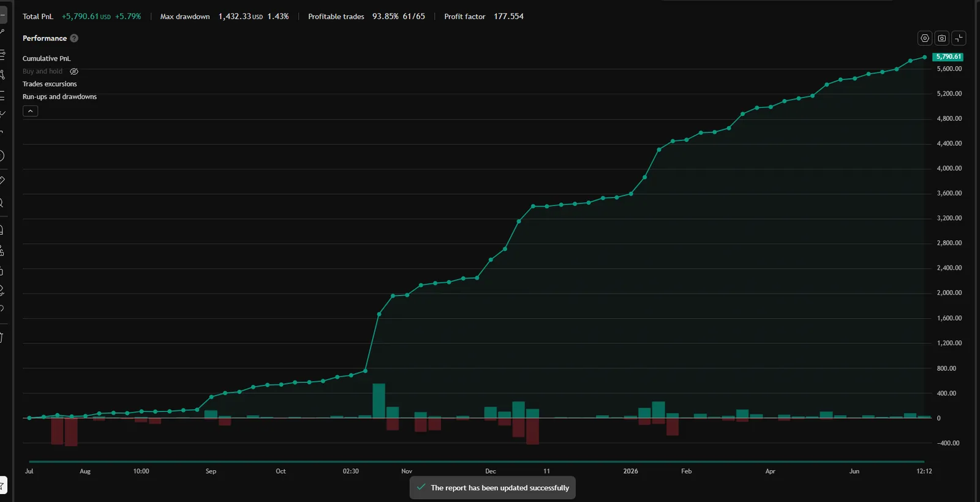Select the trash icon in left toolbar

(2, 338)
